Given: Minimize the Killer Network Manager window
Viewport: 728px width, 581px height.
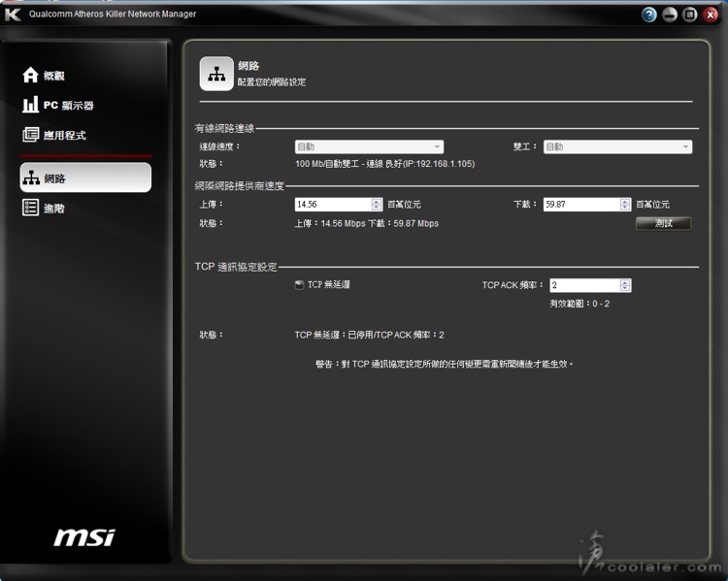Looking at the screenshot, I should pos(670,15).
